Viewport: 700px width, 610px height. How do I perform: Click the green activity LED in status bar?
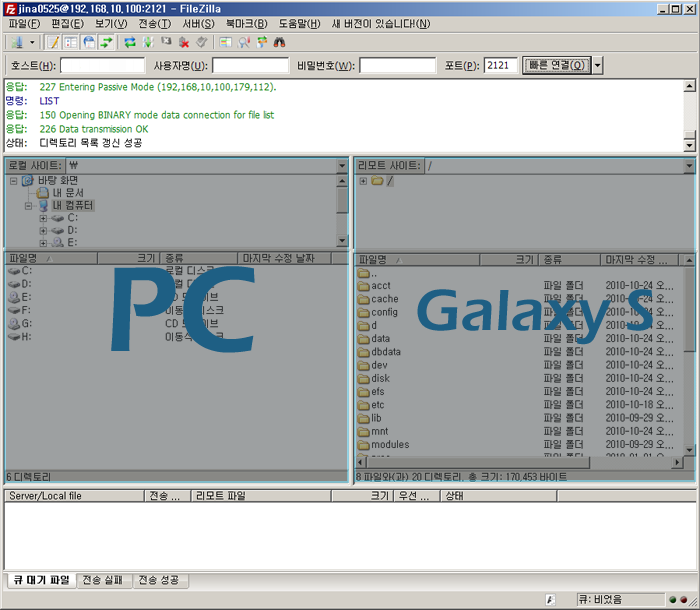coord(673,600)
